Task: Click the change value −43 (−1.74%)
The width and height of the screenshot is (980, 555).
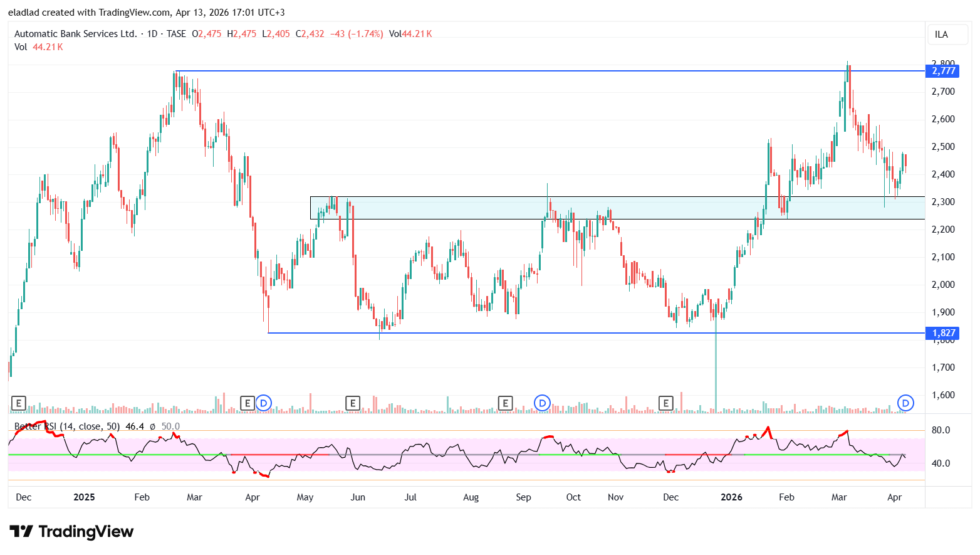Action: tap(357, 34)
